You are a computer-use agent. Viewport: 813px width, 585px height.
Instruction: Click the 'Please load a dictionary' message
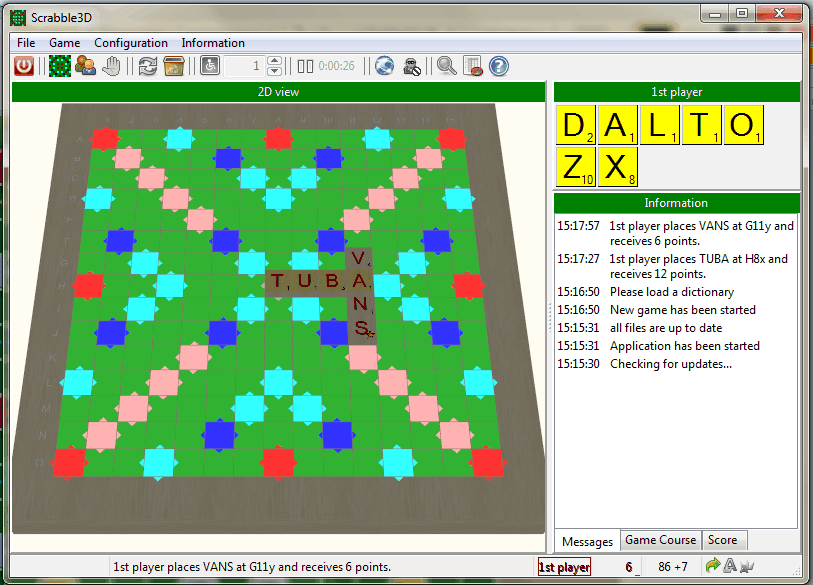[672, 292]
